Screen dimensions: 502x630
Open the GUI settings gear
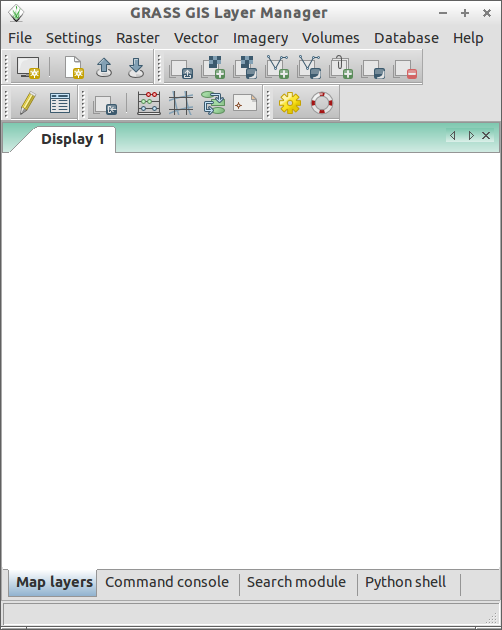[x=290, y=103]
